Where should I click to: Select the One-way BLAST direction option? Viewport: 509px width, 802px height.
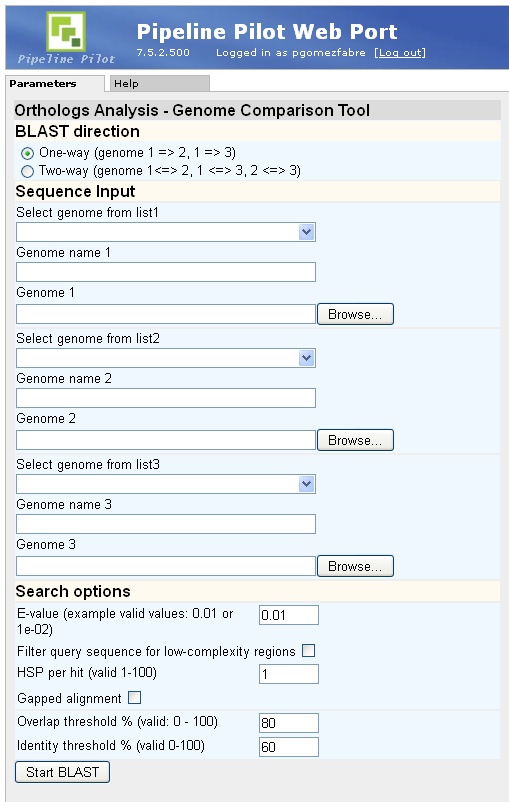(28, 153)
